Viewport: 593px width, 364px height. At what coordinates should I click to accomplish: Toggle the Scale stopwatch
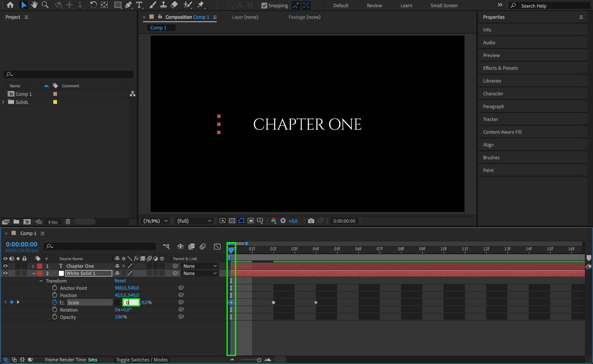pyautogui.click(x=54, y=302)
